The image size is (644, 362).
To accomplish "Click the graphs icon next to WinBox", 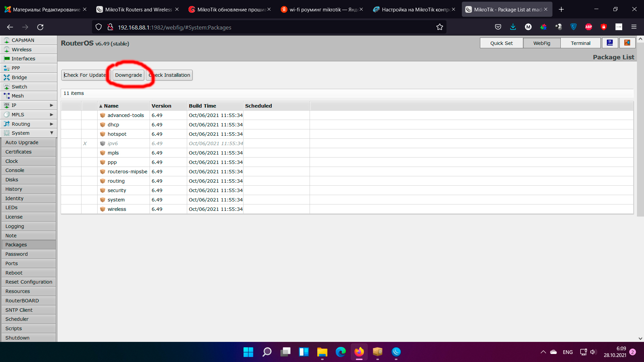I will (627, 43).
